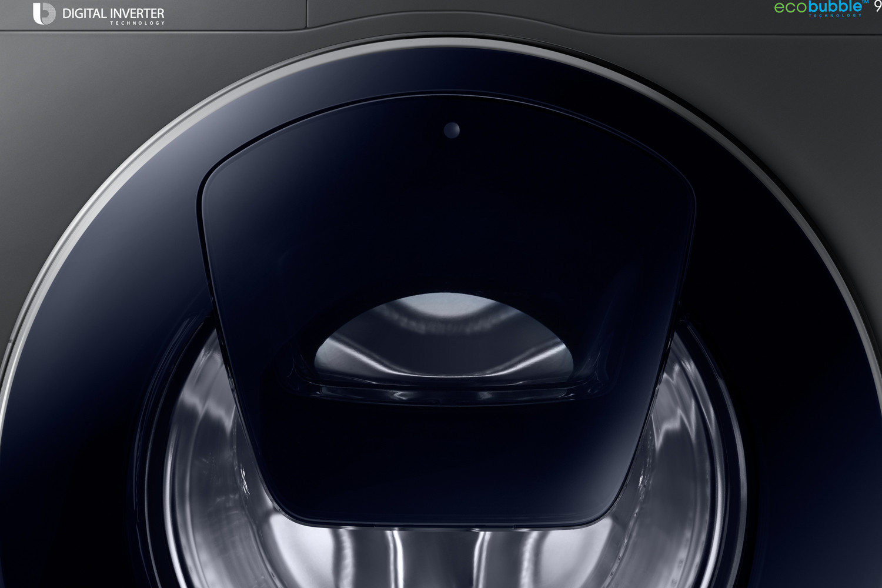Click the AddWash door release button

tap(452, 130)
